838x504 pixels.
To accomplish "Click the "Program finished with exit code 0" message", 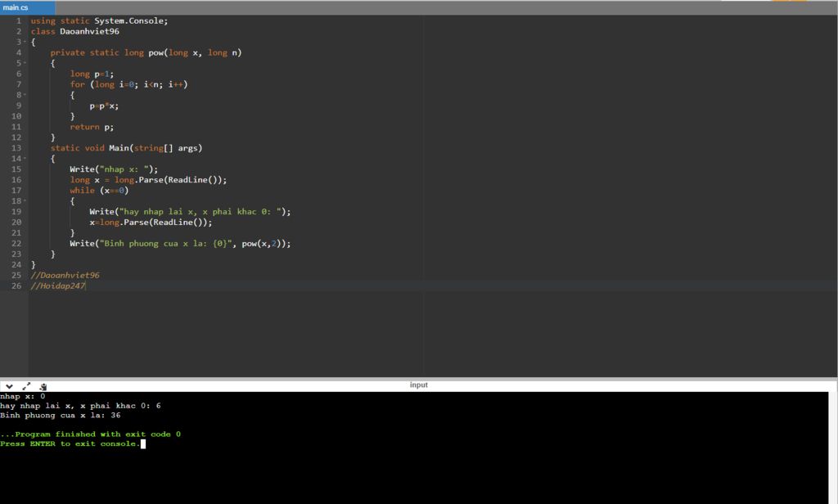I will (90, 434).
